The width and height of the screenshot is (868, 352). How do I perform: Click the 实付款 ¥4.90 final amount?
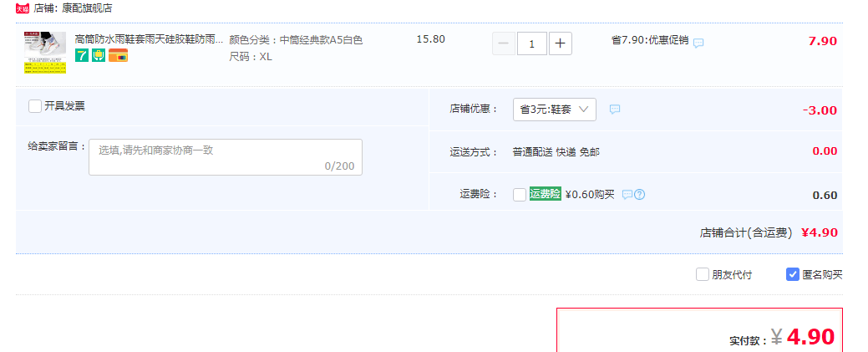[782, 338]
